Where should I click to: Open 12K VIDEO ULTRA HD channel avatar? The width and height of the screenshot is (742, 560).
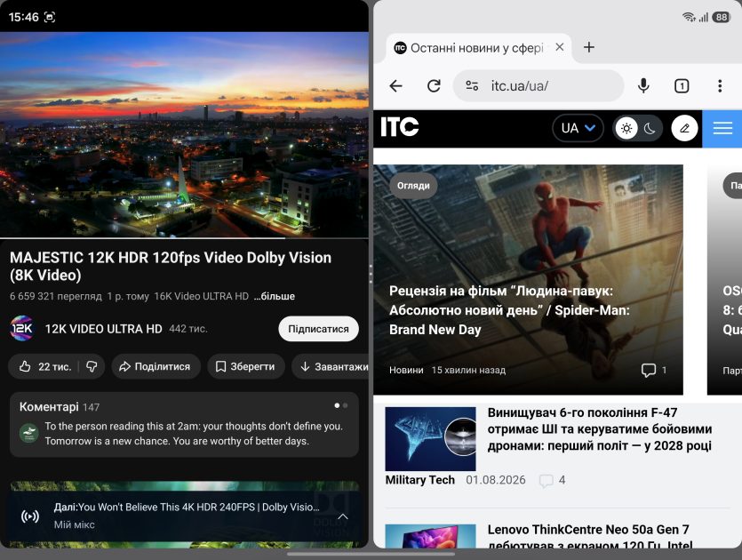(x=21, y=329)
